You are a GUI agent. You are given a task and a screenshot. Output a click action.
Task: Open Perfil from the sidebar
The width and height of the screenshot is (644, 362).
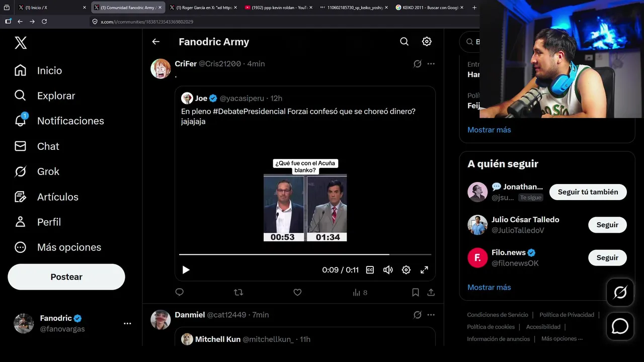(38, 222)
